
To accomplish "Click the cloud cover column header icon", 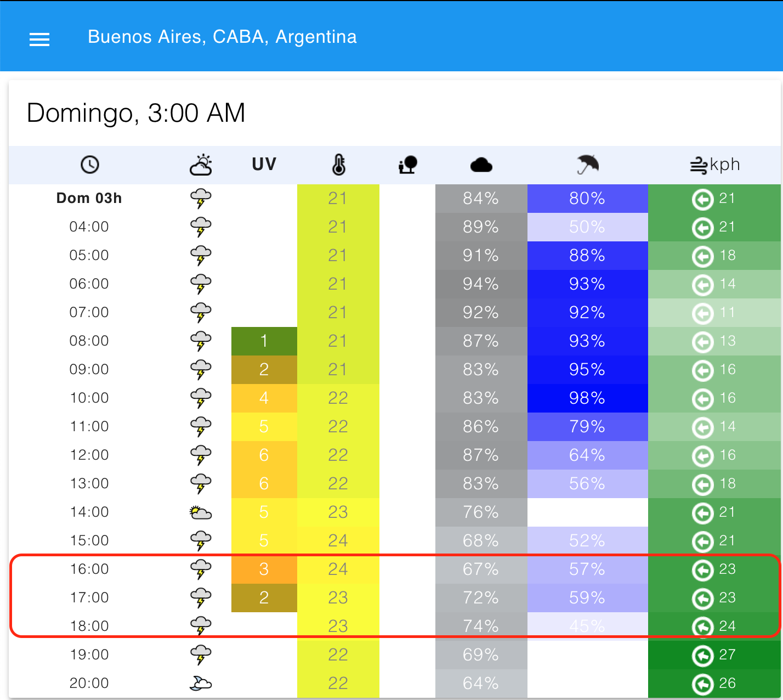I will pos(481,165).
